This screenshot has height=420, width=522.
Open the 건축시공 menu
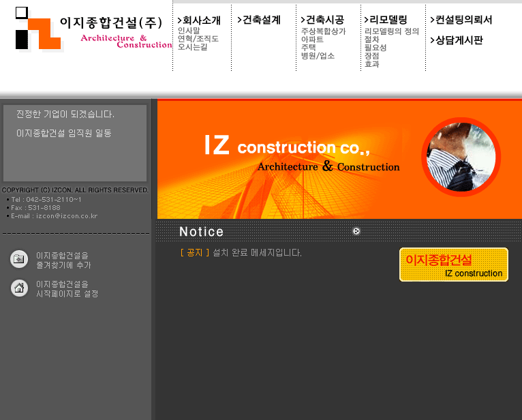pos(322,20)
